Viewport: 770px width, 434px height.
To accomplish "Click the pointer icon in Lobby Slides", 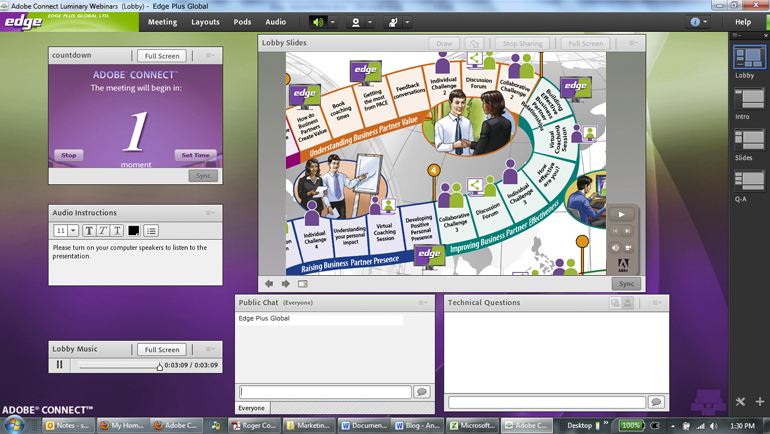I will (474, 44).
